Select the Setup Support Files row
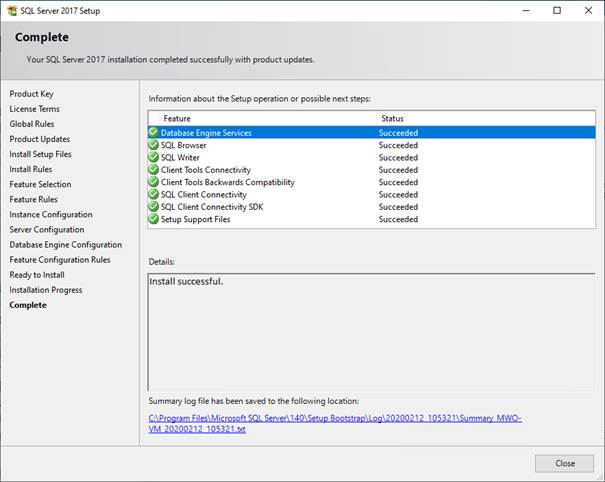The width and height of the screenshot is (605, 482). tap(372, 219)
